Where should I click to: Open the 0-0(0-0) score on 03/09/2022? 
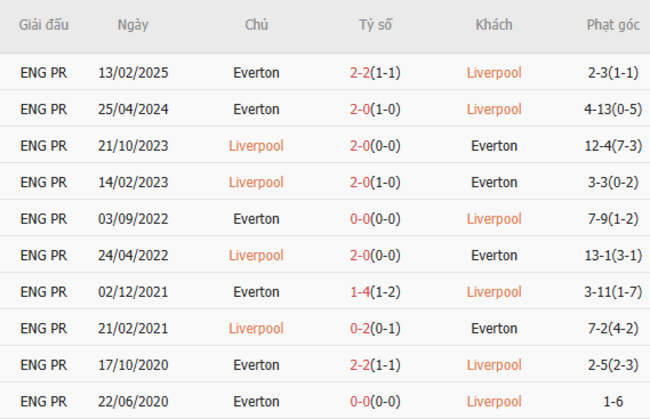pyautogui.click(x=376, y=219)
